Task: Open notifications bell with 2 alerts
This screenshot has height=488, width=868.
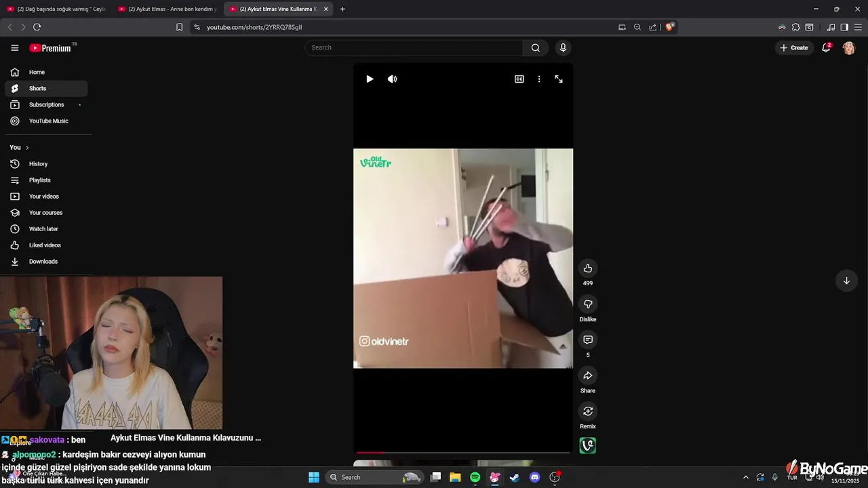Action: [x=826, y=47]
